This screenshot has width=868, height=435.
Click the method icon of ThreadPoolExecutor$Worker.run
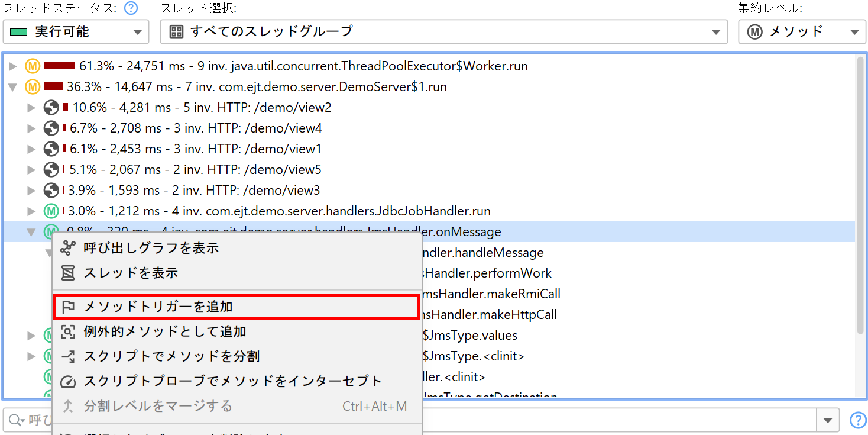click(33, 66)
